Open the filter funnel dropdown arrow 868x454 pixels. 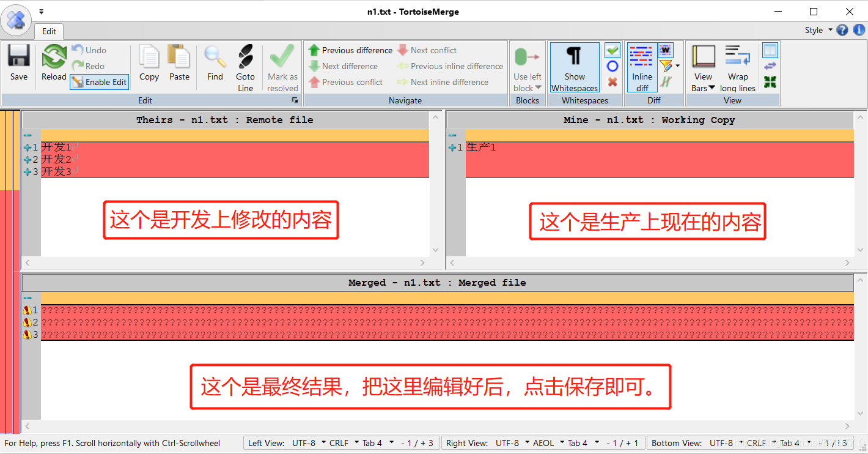pyautogui.click(x=677, y=66)
